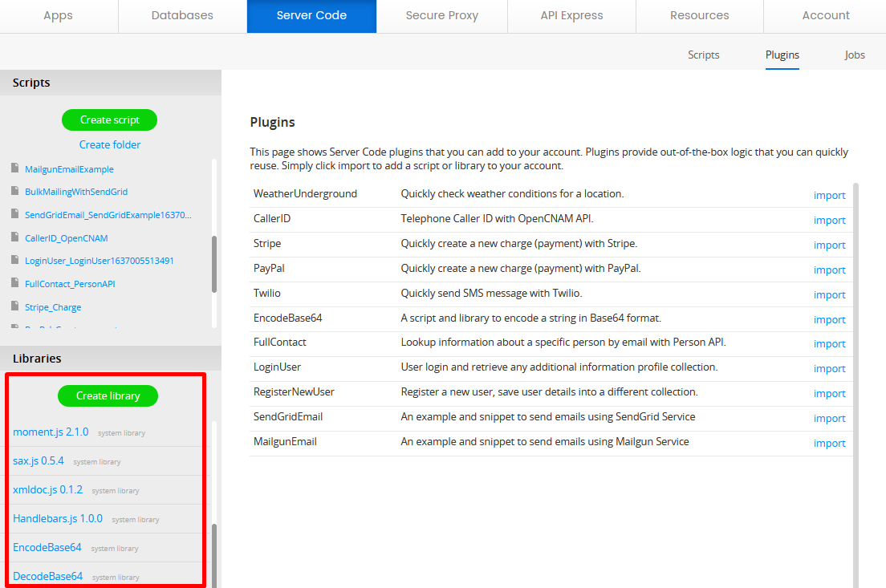The height and width of the screenshot is (588, 886).
Task: Open the Handlebars.js 1.0.0 library
Action: coord(58,518)
